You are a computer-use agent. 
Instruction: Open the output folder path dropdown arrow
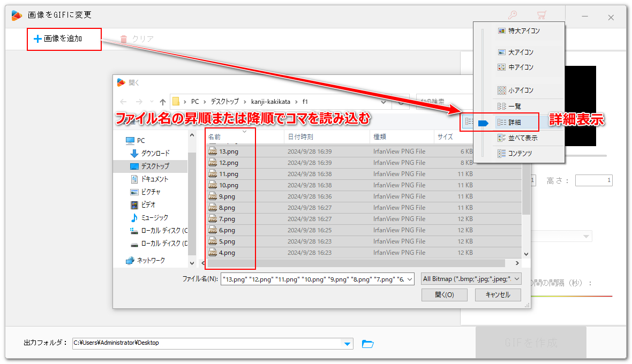pyautogui.click(x=347, y=344)
